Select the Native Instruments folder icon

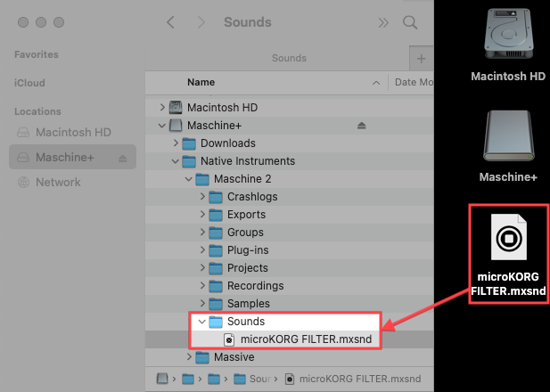point(189,161)
